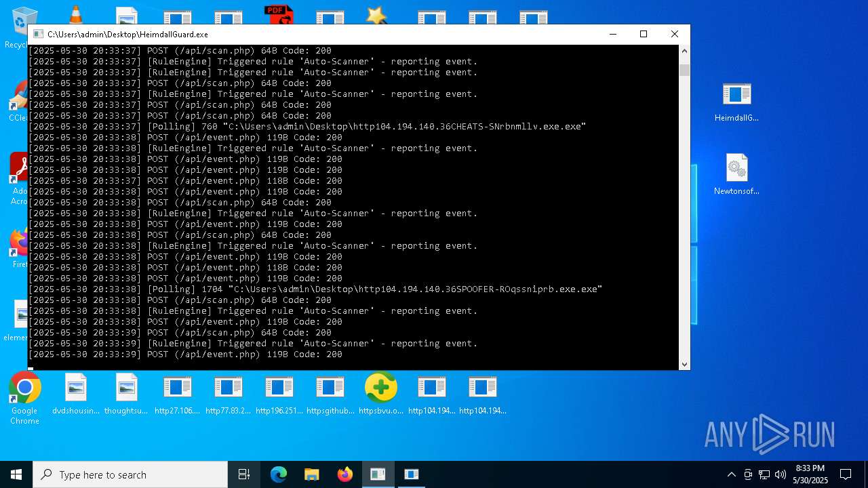Click the HeimdallGuard.exe title bar text
The width and height of the screenshot is (868, 488).
tap(127, 34)
